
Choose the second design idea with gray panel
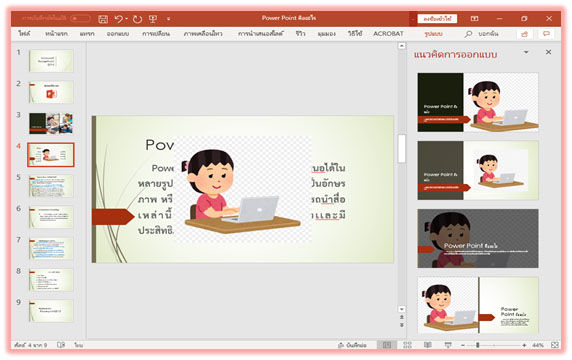pyautogui.click(x=478, y=170)
